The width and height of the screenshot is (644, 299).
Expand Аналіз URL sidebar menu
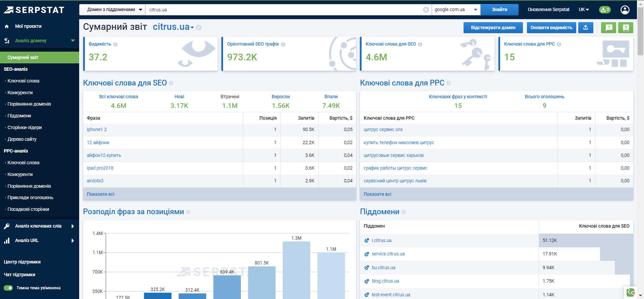73,241
